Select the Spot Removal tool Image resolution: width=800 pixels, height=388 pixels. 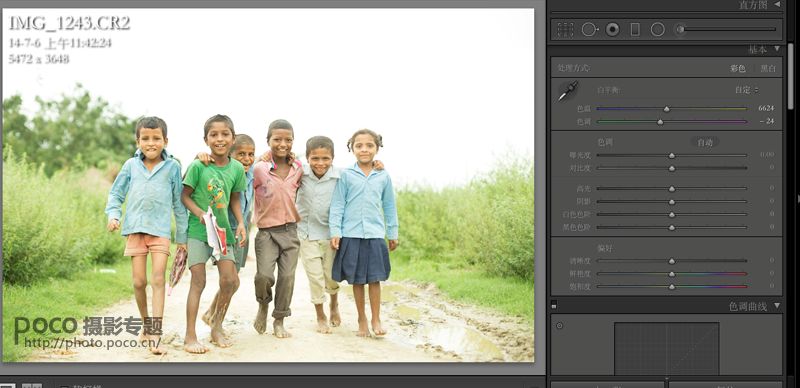pos(589,30)
